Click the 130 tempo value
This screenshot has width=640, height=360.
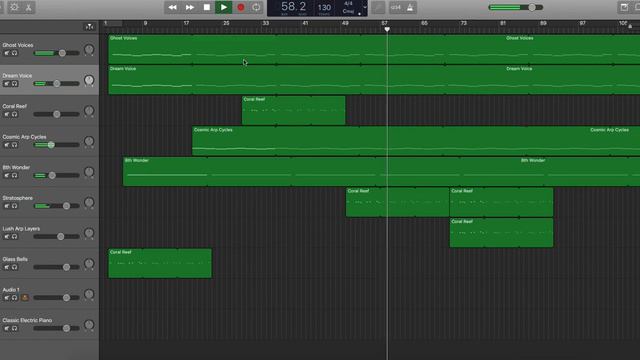[x=324, y=7]
